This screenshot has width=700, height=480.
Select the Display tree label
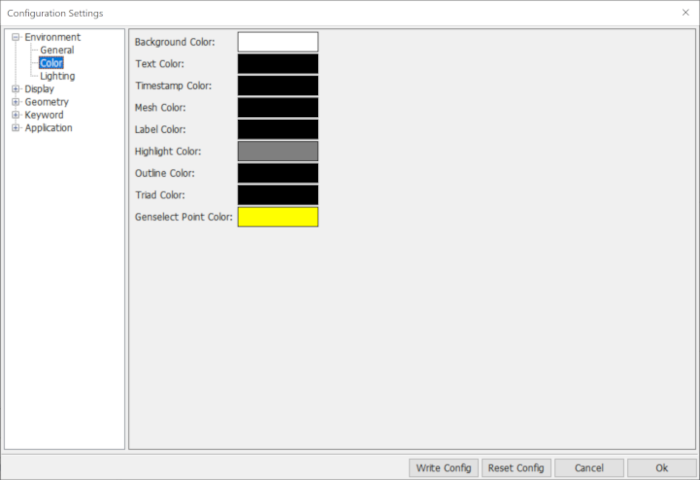pyautogui.click(x=39, y=89)
